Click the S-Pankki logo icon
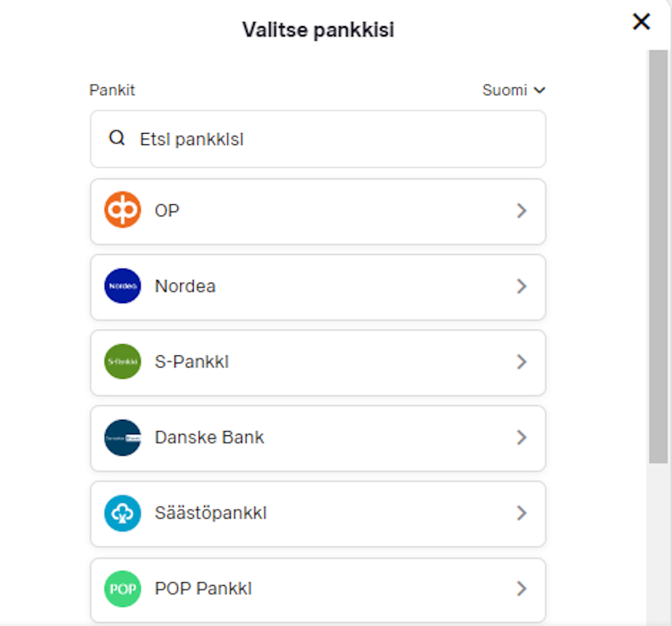 click(122, 362)
